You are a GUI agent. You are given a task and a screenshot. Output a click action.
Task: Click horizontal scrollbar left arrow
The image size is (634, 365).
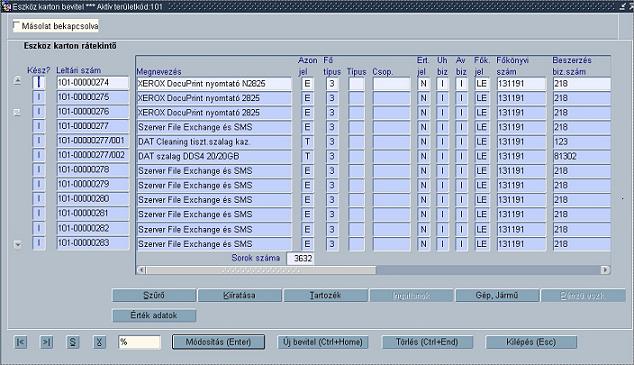141,270
